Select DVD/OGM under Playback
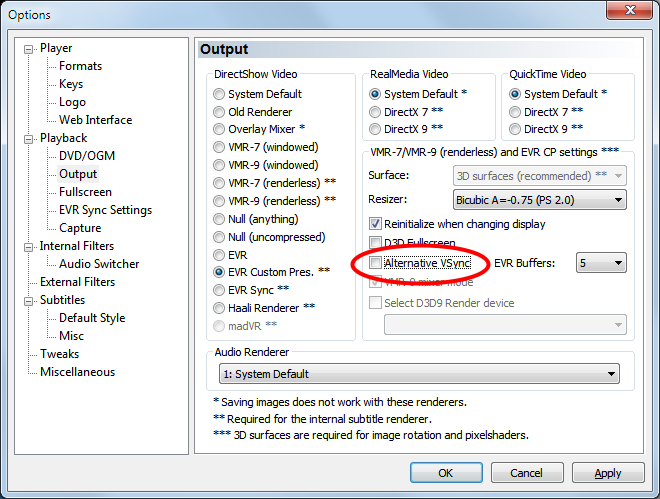Image resolution: width=660 pixels, height=499 pixels. (87, 156)
